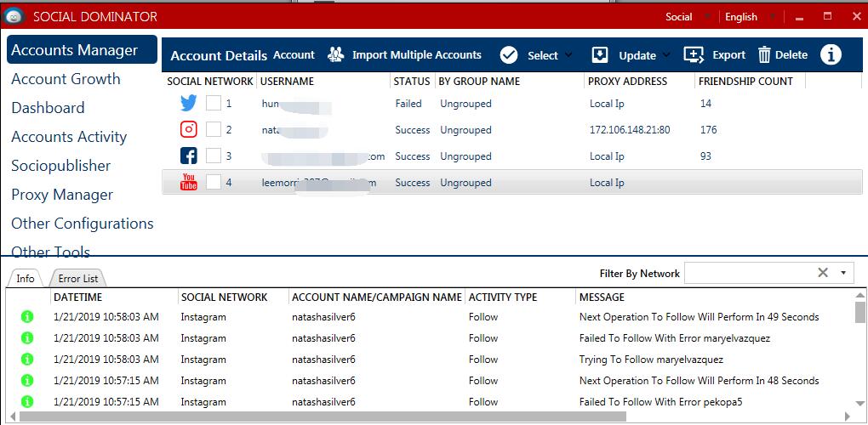The height and width of the screenshot is (425, 868).
Task: Open the Update dropdown menu
Action: point(644,55)
